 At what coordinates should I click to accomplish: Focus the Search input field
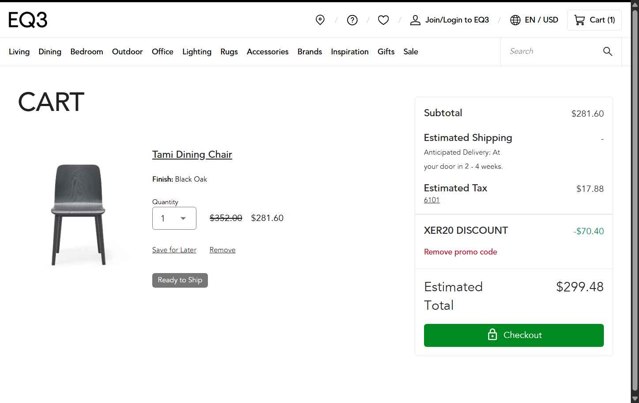[x=550, y=51]
